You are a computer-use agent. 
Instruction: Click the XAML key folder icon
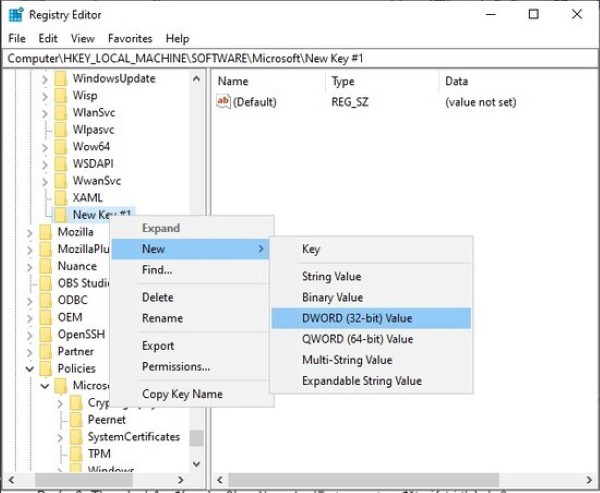pos(60,197)
